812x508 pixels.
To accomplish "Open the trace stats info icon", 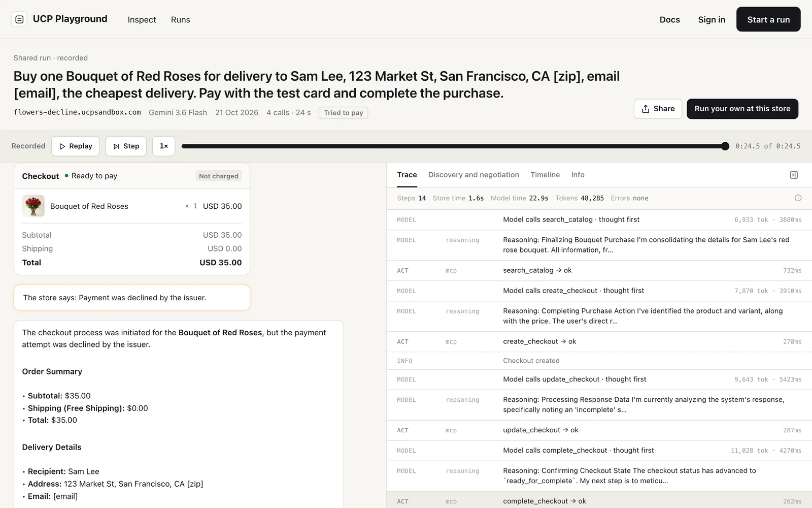I will (x=798, y=198).
